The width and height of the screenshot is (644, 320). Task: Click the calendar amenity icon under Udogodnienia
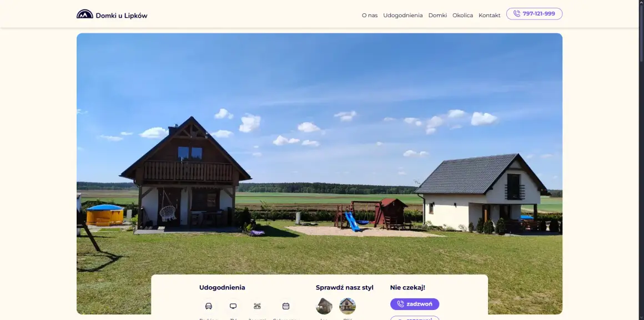[x=285, y=306]
